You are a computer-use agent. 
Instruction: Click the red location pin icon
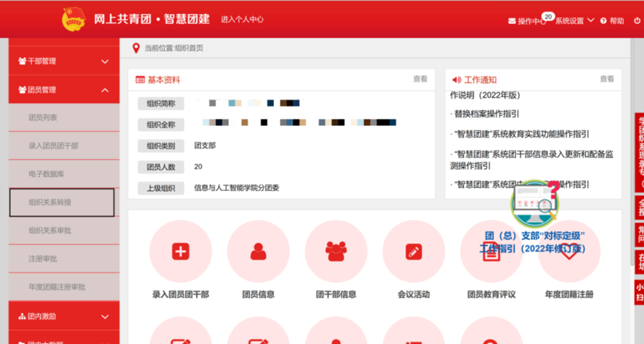[136, 48]
